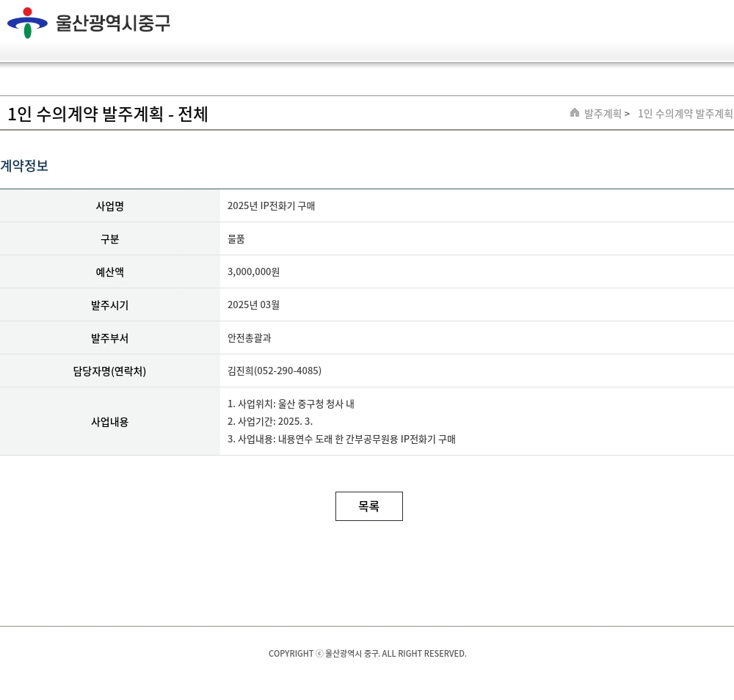Select the budget amount 3,000,000원

253,272
